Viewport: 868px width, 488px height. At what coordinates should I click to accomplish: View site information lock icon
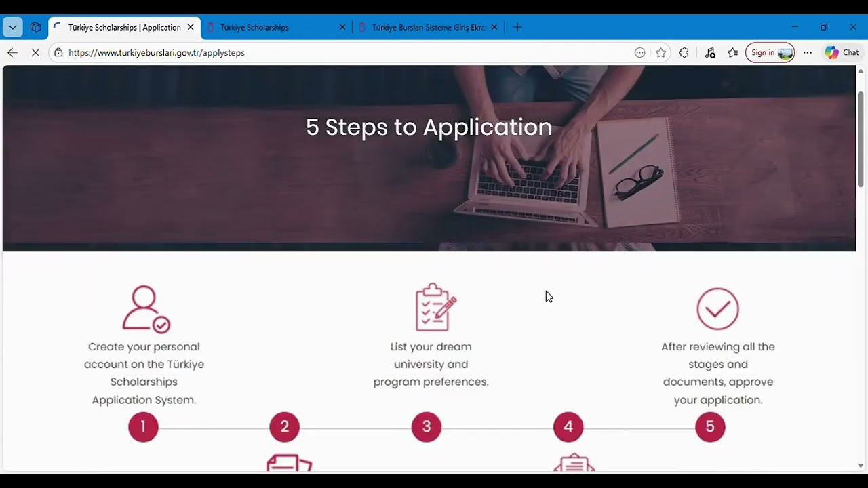tap(58, 52)
